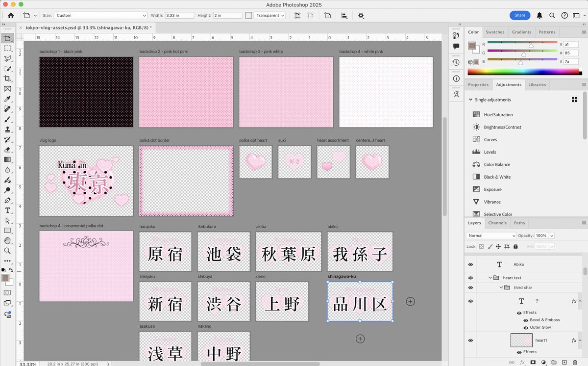Open the Opacity dropdown arrow
This screenshot has width=588, height=366.
[552, 235]
